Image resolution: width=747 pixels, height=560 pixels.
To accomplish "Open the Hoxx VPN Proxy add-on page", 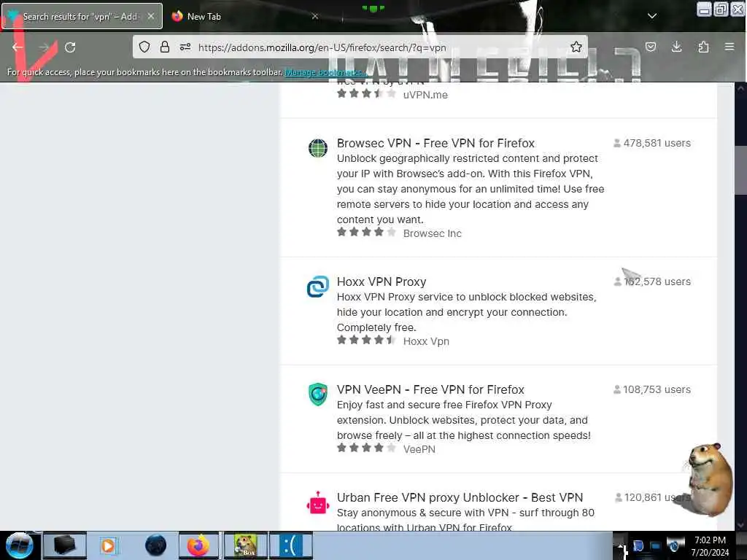I will pos(382,282).
